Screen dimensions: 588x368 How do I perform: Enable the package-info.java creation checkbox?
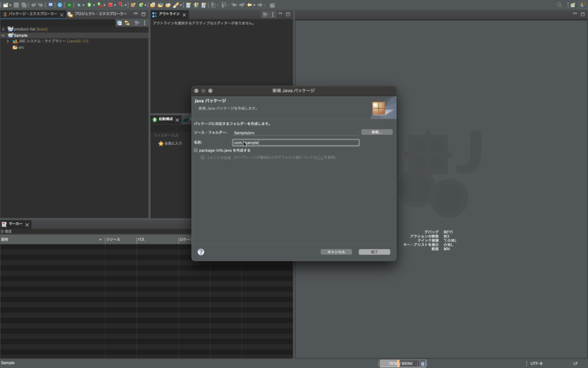[x=196, y=150]
